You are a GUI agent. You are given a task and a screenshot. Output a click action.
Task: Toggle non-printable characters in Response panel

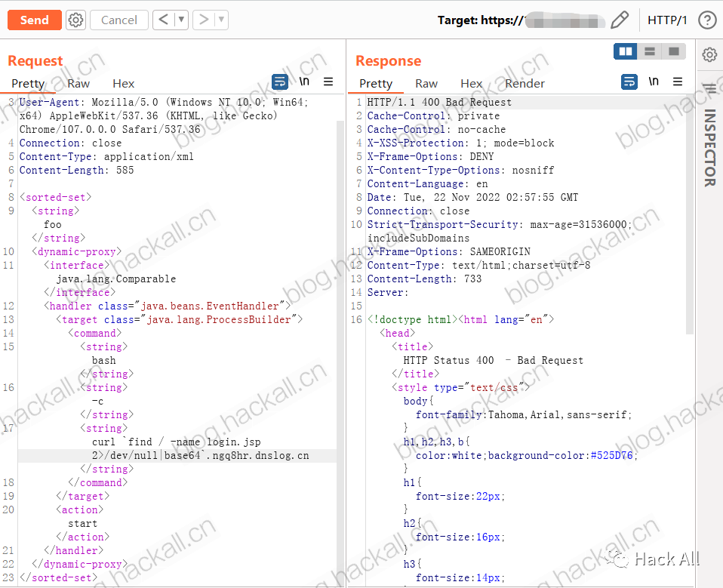[654, 82]
